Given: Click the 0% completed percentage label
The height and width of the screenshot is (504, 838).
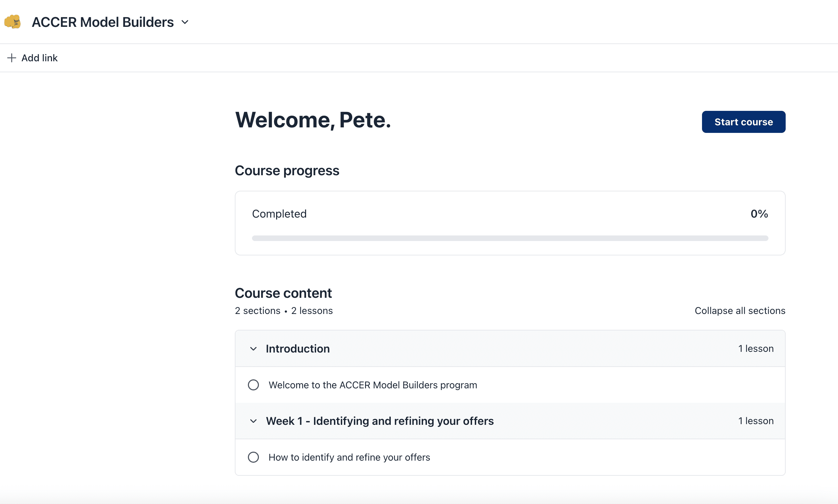Looking at the screenshot, I should coord(759,214).
